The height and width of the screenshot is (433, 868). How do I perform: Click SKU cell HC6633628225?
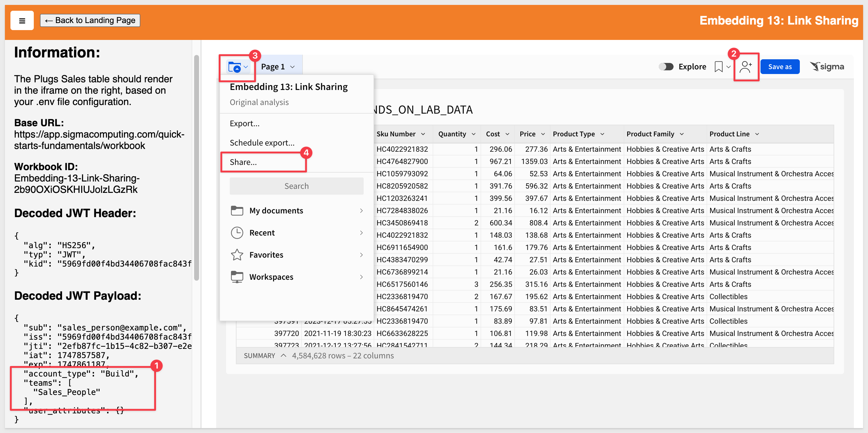pyautogui.click(x=403, y=333)
